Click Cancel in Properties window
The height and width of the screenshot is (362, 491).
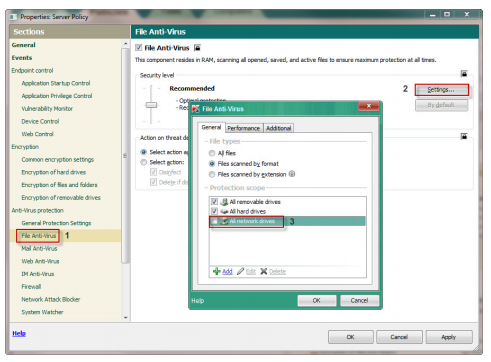click(x=399, y=337)
